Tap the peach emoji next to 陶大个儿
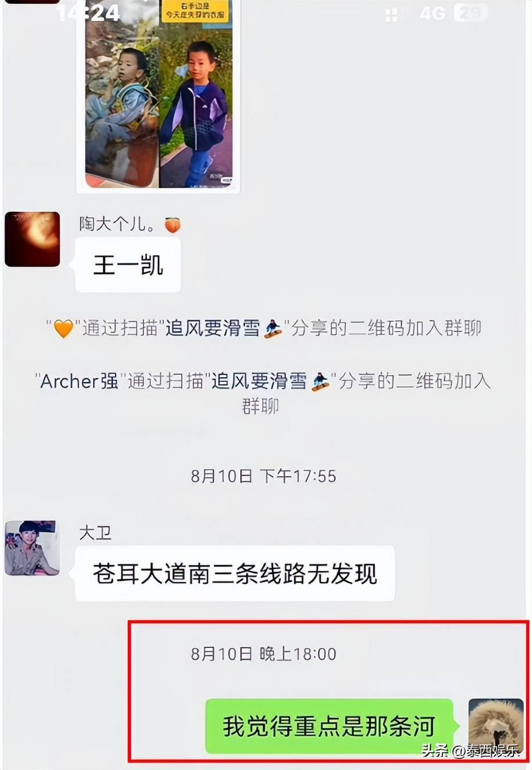This screenshot has height=770, width=532. 172,225
